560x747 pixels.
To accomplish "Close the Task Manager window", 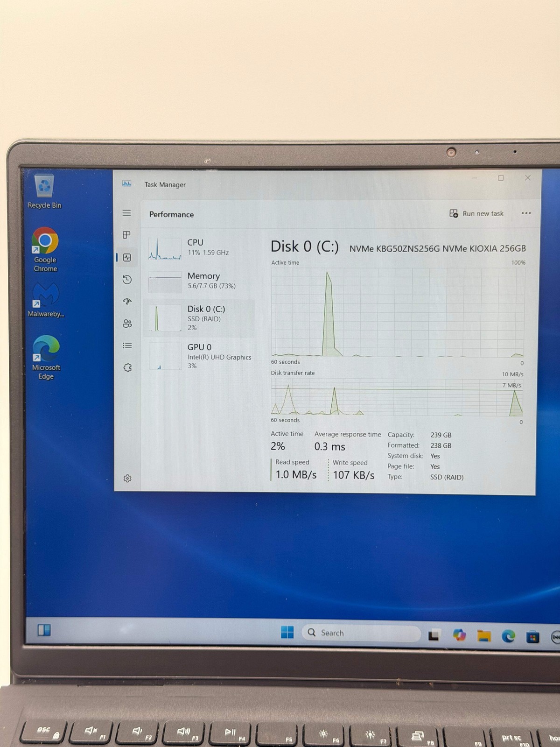I will click(528, 178).
